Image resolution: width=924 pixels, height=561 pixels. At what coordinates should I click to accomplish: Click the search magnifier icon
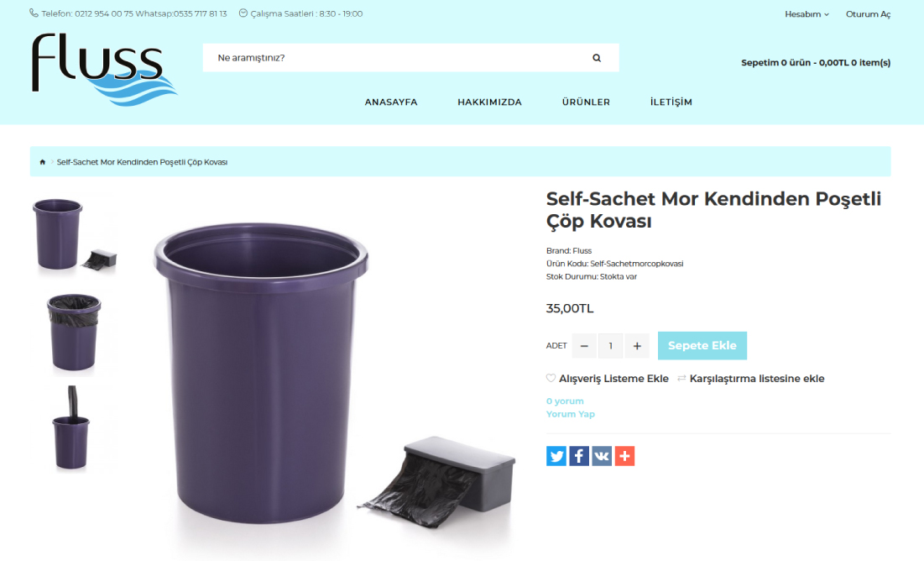[597, 58]
